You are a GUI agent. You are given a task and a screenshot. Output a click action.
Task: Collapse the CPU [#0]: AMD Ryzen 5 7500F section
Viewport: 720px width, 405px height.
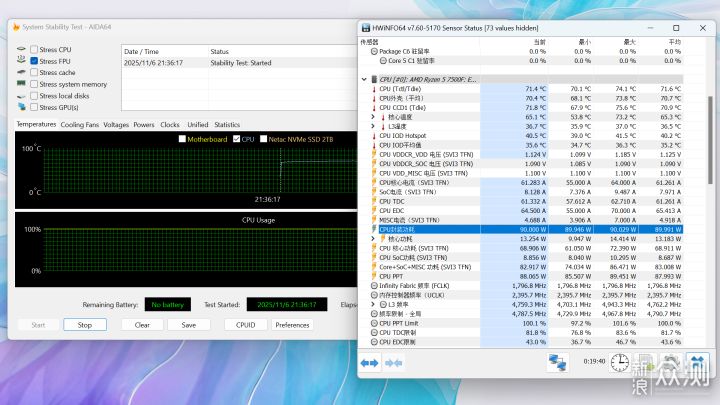364,79
